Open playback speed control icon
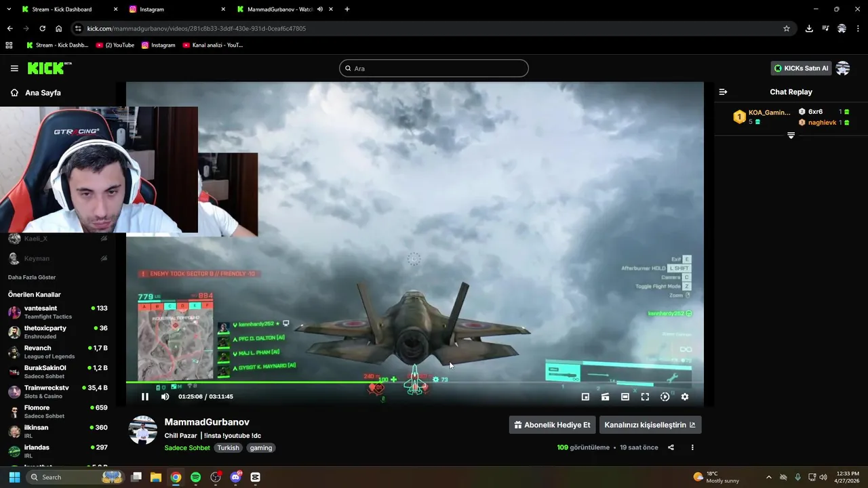Screen dimensions: 868x488 coord(665,396)
